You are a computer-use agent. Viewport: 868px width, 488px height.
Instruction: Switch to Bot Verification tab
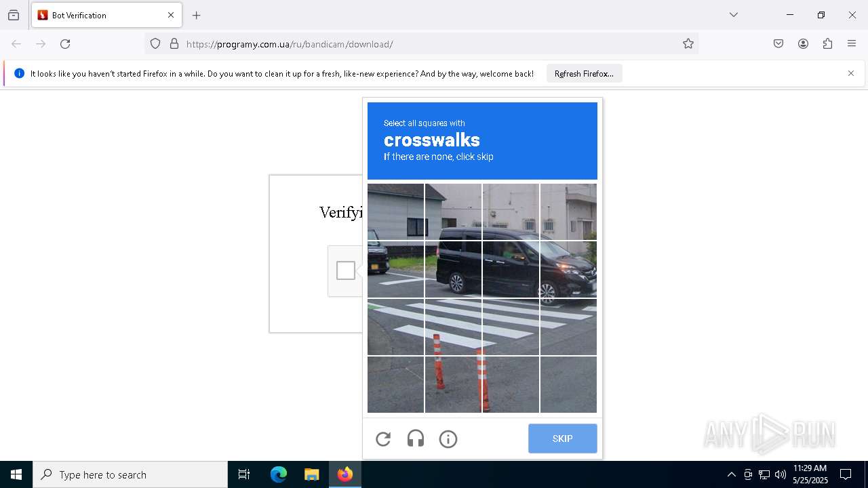[x=106, y=15]
